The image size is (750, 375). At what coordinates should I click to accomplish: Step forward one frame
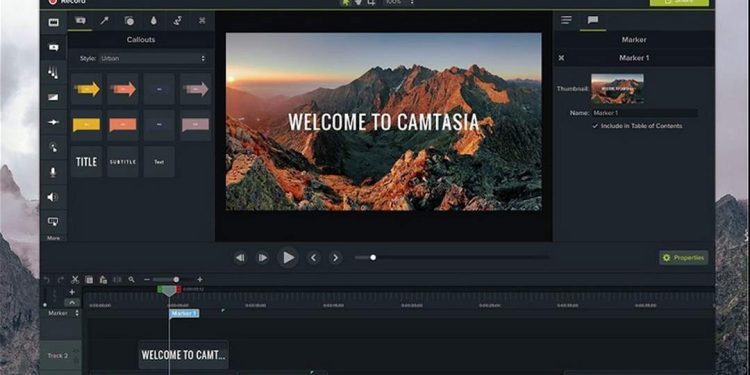(262, 258)
